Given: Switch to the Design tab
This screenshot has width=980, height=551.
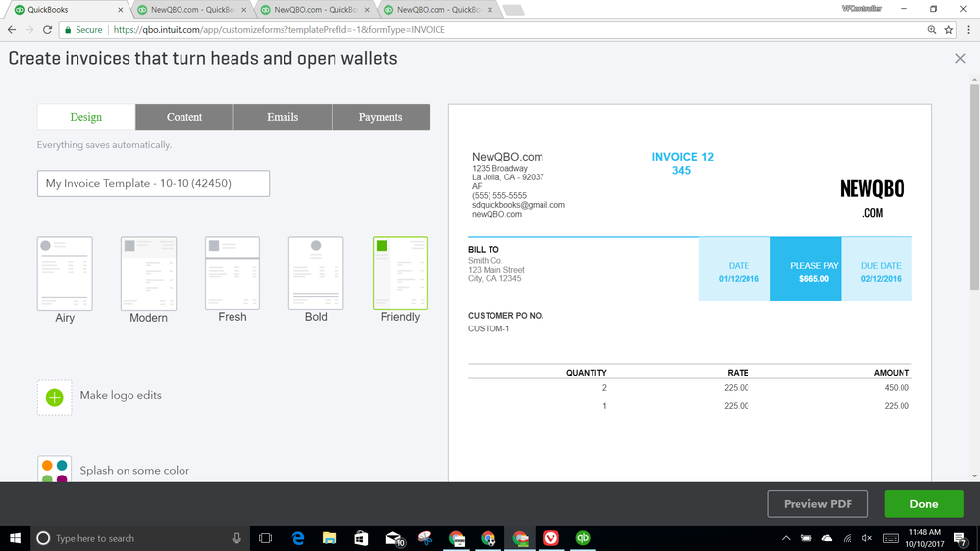Looking at the screenshot, I should (86, 117).
